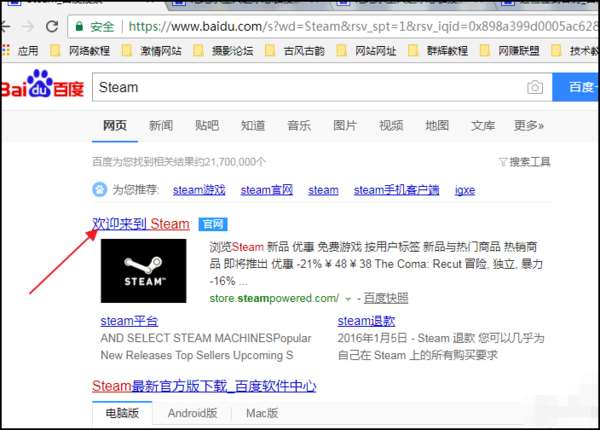Click the address bar URL
This screenshot has height=430, width=600.
pyautogui.click(x=363, y=26)
